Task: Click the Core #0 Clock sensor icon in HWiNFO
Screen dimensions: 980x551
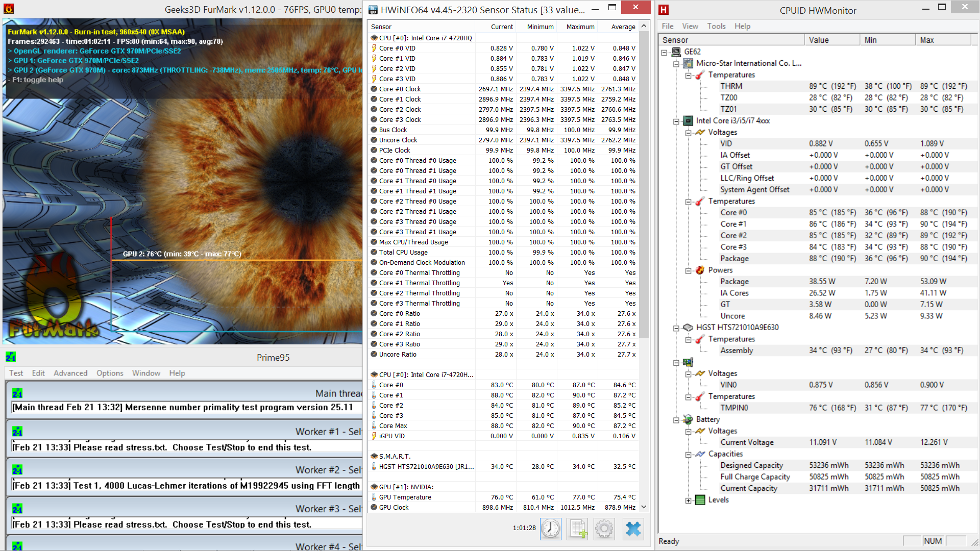Action: coord(374,89)
